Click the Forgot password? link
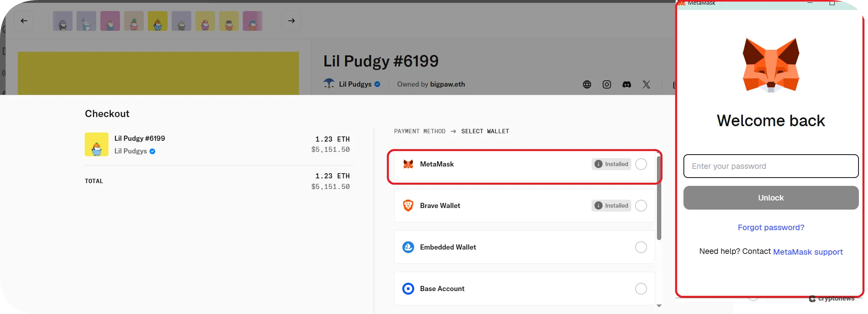The height and width of the screenshot is (314, 868). (x=771, y=227)
